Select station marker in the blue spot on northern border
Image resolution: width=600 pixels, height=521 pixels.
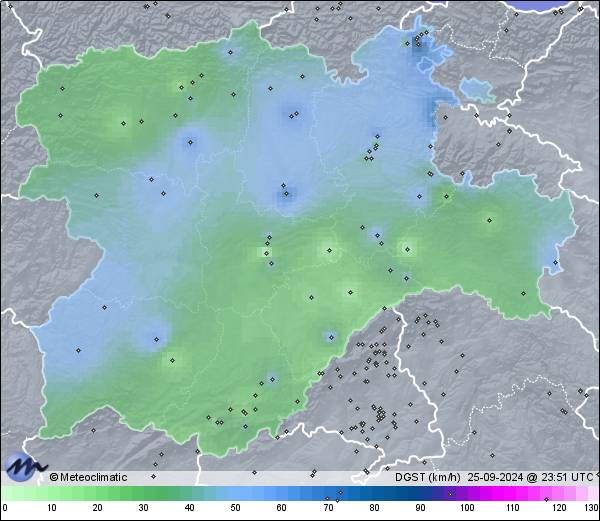coord(230,52)
